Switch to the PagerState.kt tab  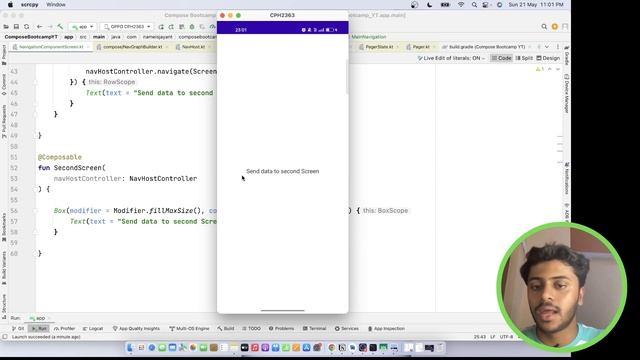[x=379, y=47]
